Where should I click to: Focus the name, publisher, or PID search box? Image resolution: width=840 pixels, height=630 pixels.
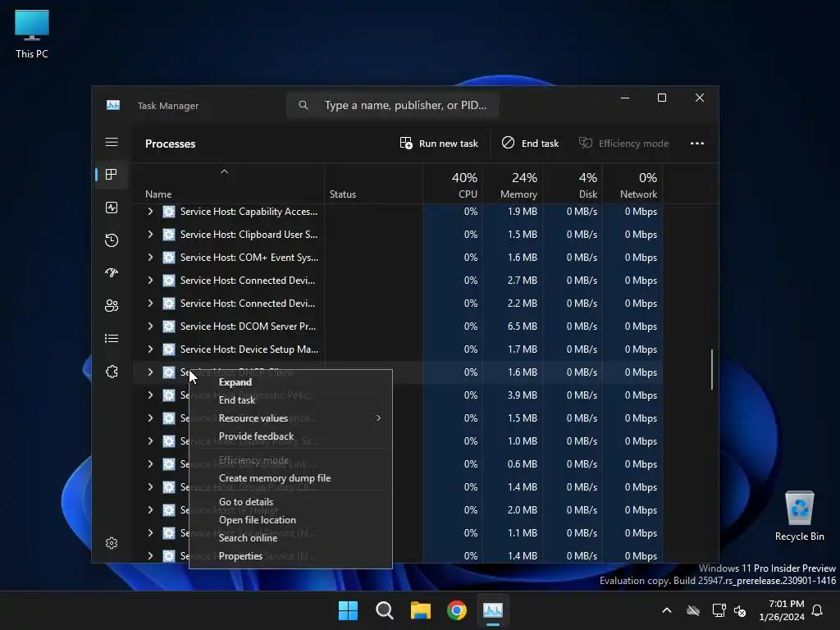click(393, 105)
